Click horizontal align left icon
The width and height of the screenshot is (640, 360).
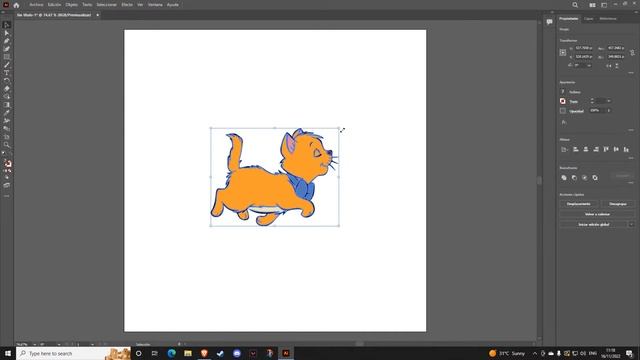tap(576, 149)
